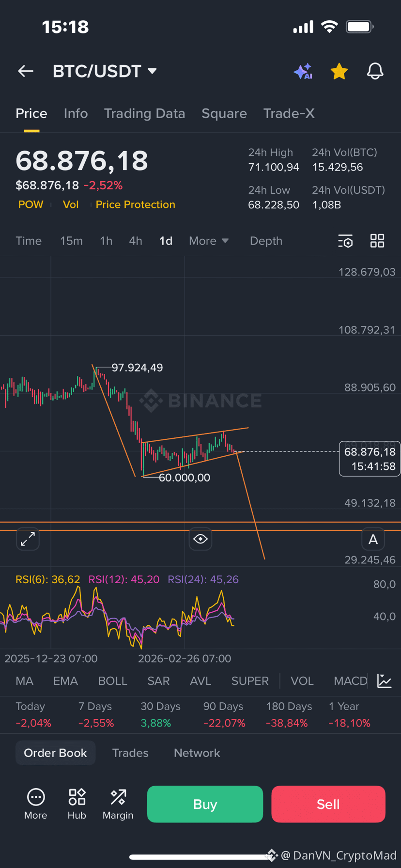This screenshot has height=868, width=401.
Task: Tap the POW tag
Action: point(31,204)
